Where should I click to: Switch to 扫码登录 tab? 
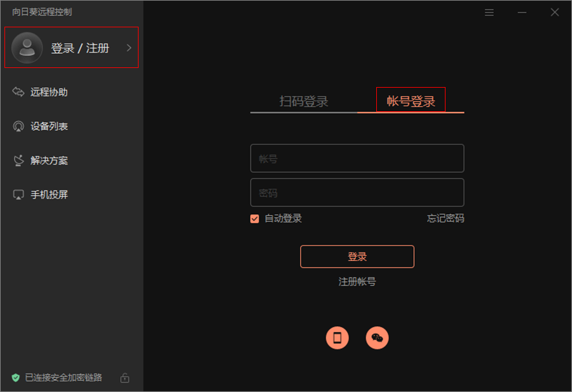[304, 101]
